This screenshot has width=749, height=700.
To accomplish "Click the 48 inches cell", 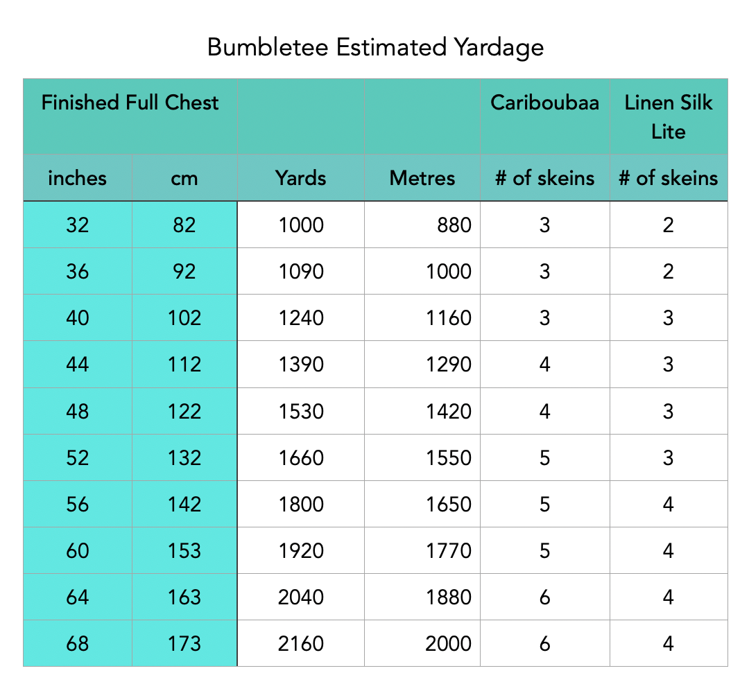I will click(77, 411).
